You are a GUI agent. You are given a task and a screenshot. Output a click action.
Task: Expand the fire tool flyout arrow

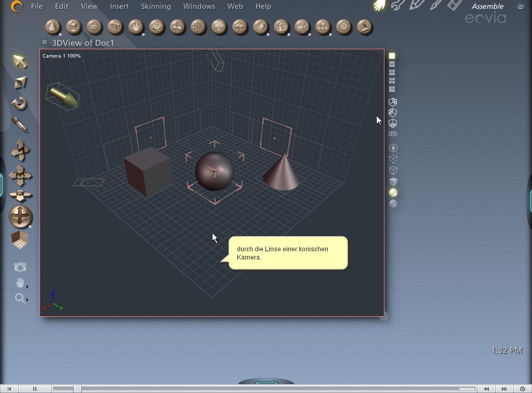tap(143, 34)
